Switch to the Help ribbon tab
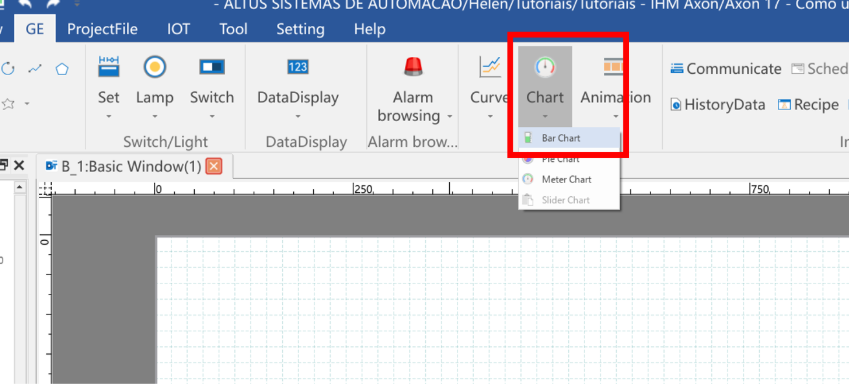The width and height of the screenshot is (849, 384). tap(370, 29)
